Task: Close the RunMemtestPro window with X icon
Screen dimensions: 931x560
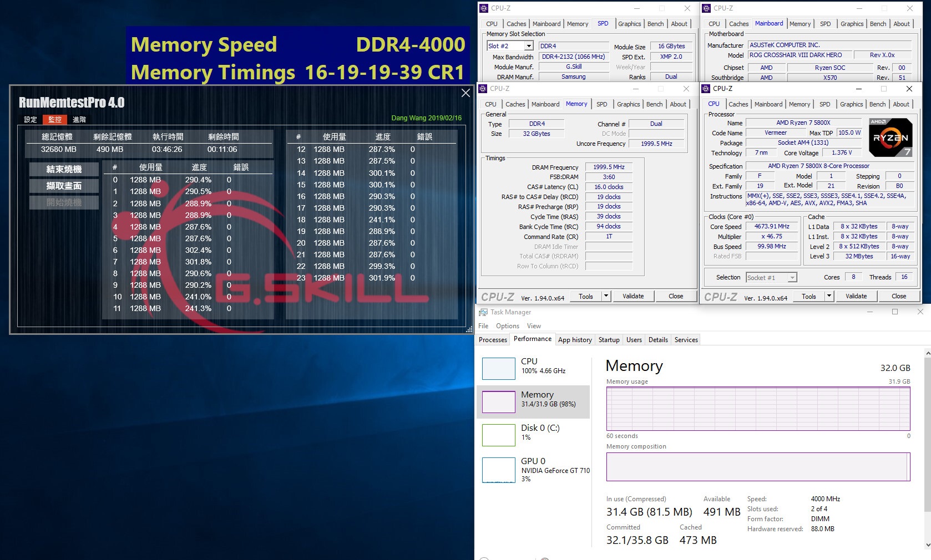Action: 465,93
